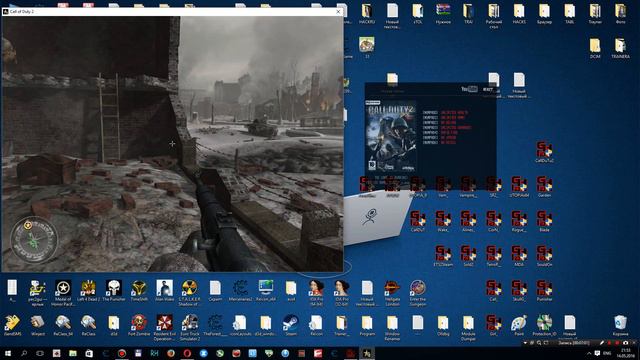Click the recorder bar pencil draw icon

(x=602, y=343)
